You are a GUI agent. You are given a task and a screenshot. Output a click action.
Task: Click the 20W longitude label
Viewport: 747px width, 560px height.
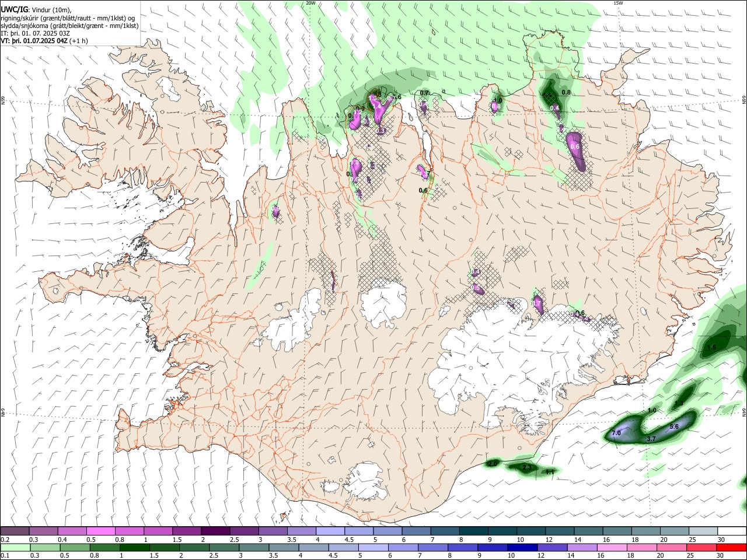coord(311,3)
